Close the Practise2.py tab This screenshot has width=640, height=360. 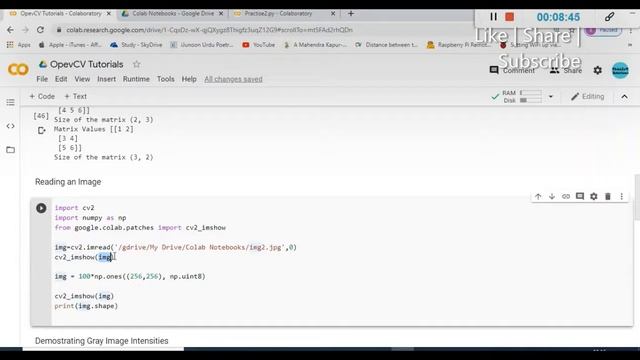click(333, 13)
